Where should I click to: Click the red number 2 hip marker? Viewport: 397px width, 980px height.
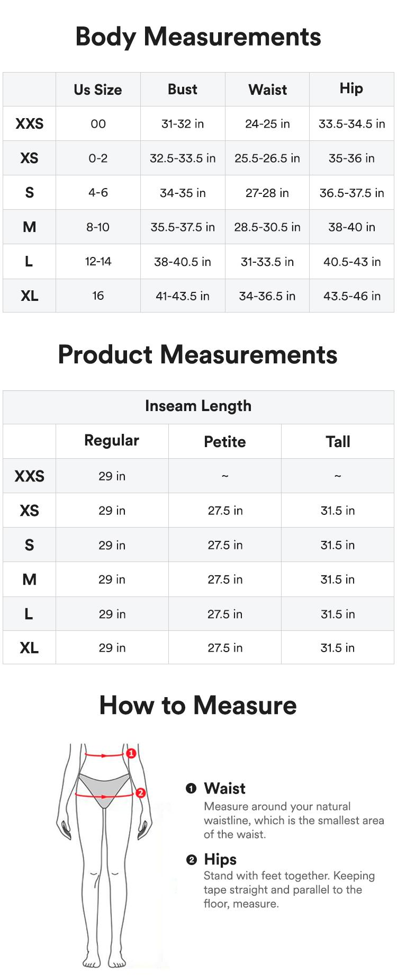tap(140, 793)
